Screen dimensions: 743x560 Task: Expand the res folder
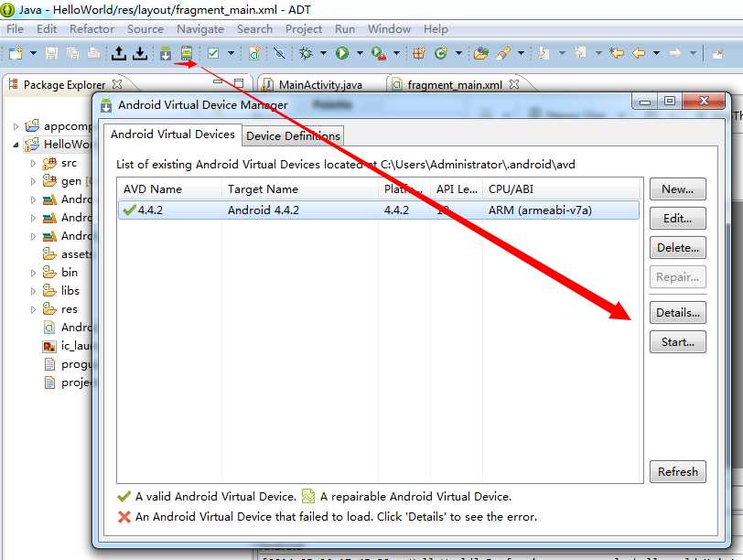pyautogui.click(x=33, y=310)
